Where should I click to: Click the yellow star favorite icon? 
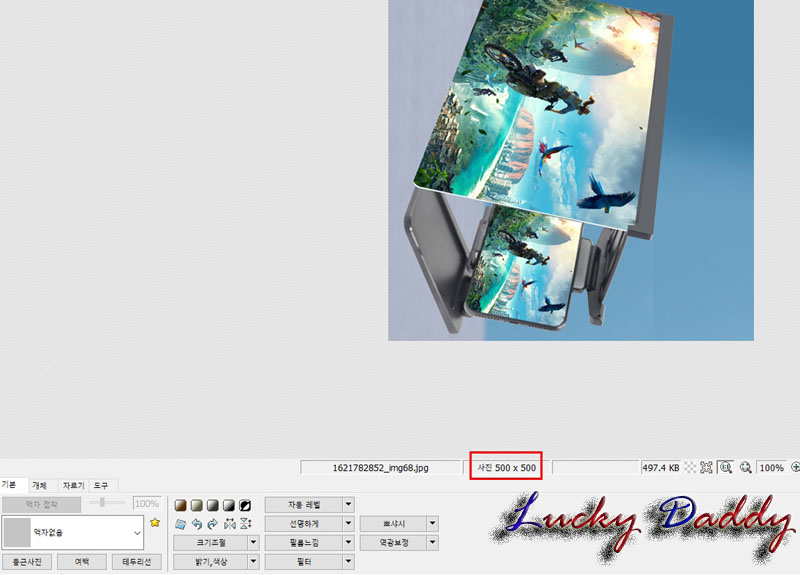(155, 522)
